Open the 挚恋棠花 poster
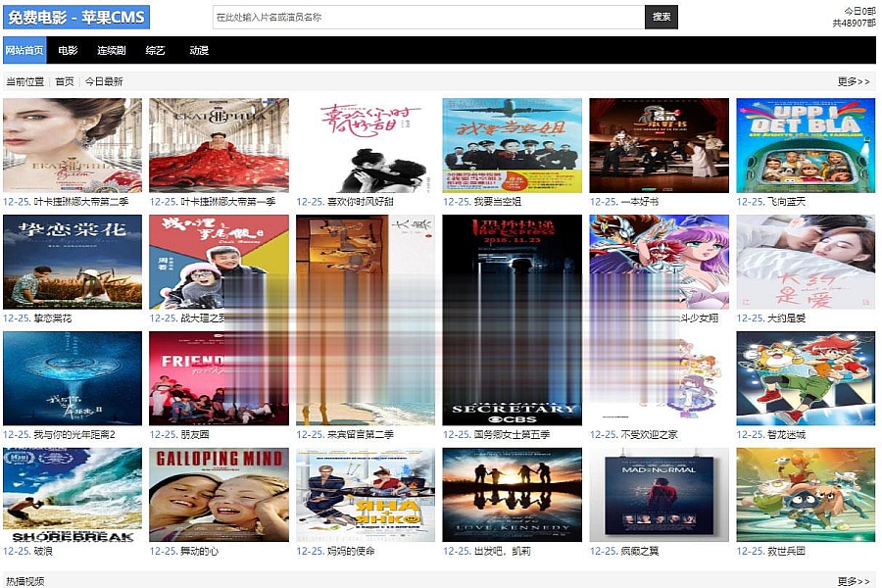Screen dimensions: 882x588 coord(73,263)
